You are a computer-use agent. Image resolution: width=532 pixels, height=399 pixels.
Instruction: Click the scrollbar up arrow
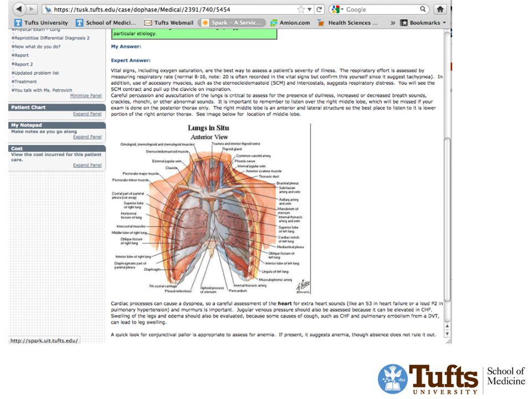[x=447, y=326]
